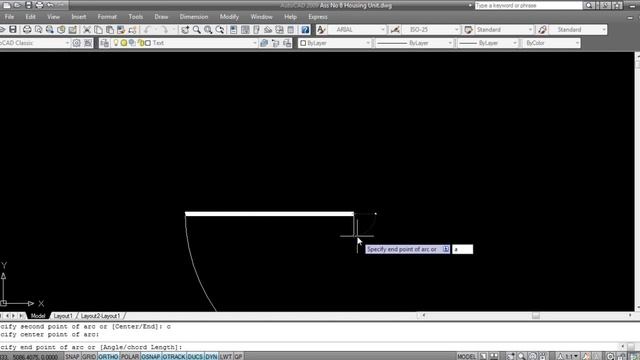Viewport: 640px width, 360px height.
Task: Toggle POLAR tracking in status bar
Action: coord(130,356)
